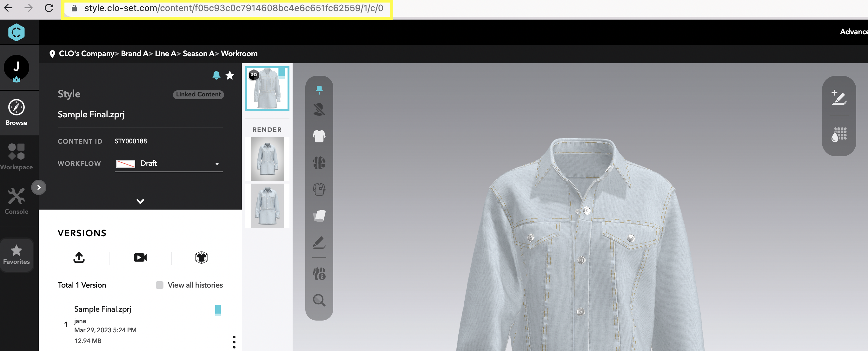The height and width of the screenshot is (351, 868).
Task: Toggle the pin tool in the viewer toolbar
Action: point(319,89)
